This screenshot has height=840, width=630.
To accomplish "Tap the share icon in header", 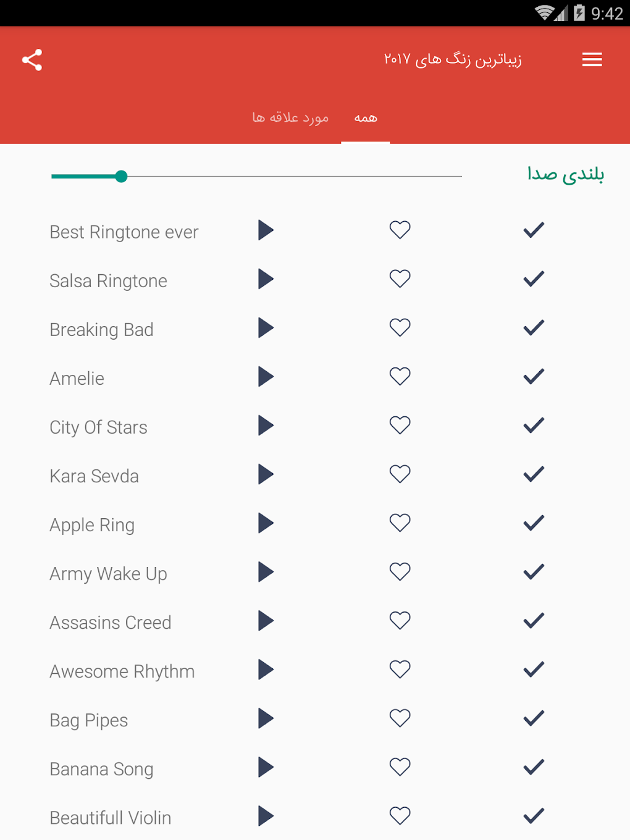I will coord(32,60).
